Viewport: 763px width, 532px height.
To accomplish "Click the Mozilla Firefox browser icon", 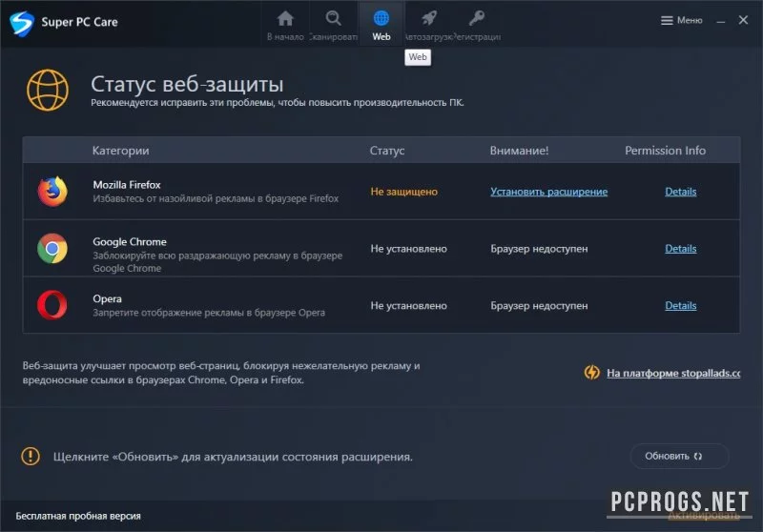I will (52, 191).
